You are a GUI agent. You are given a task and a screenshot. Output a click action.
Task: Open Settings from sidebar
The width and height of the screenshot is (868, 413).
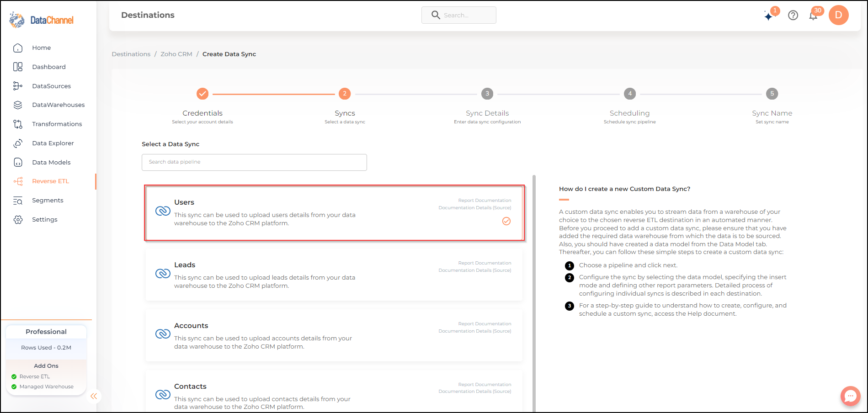[x=44, y=219]
